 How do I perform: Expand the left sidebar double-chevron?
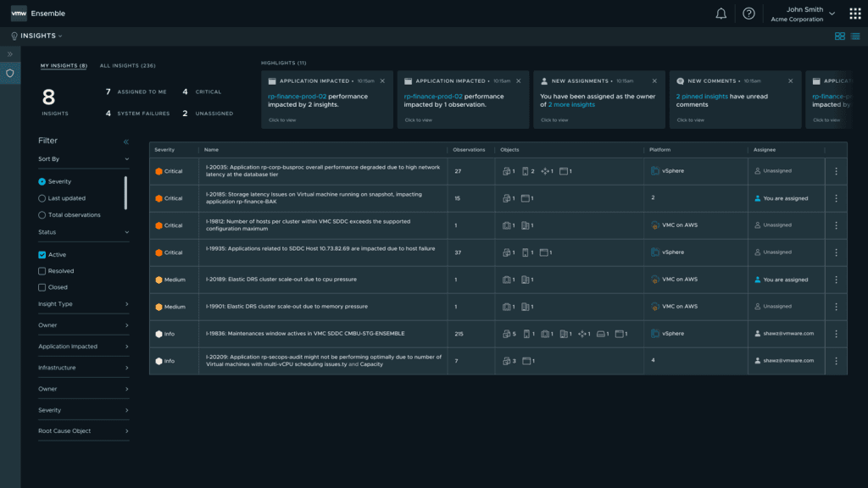[x=10, y=54]
